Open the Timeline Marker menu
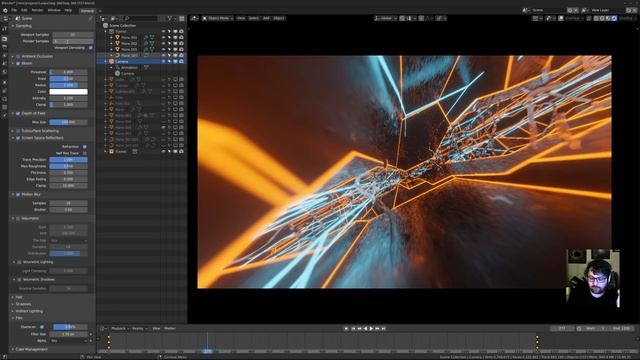This screenshot has height=360, width=640. 169,329
